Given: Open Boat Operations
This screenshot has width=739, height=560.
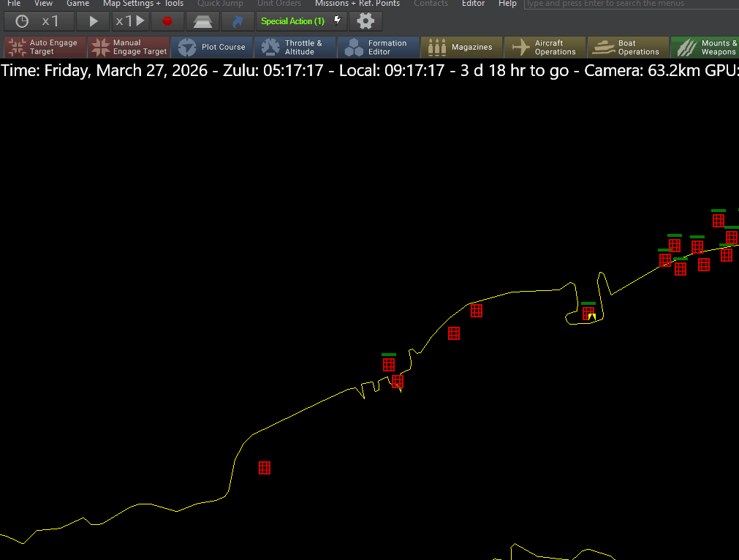Looking at the screenshot, I should click(x=628, y=47).
